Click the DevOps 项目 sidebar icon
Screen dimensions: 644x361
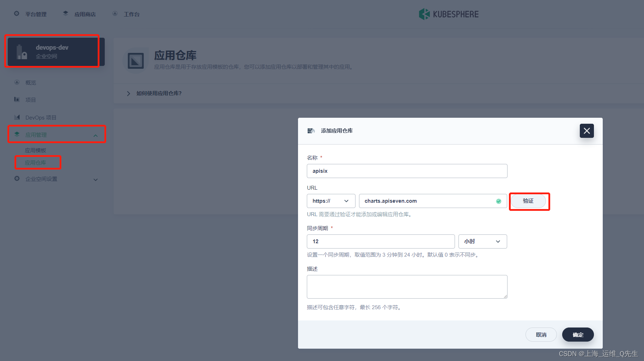[17, 117]
